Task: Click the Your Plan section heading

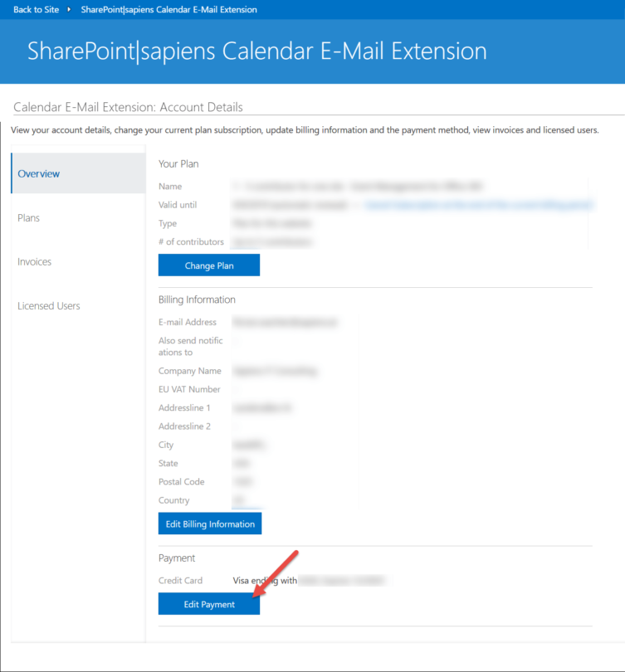Action: coord(178,163)
